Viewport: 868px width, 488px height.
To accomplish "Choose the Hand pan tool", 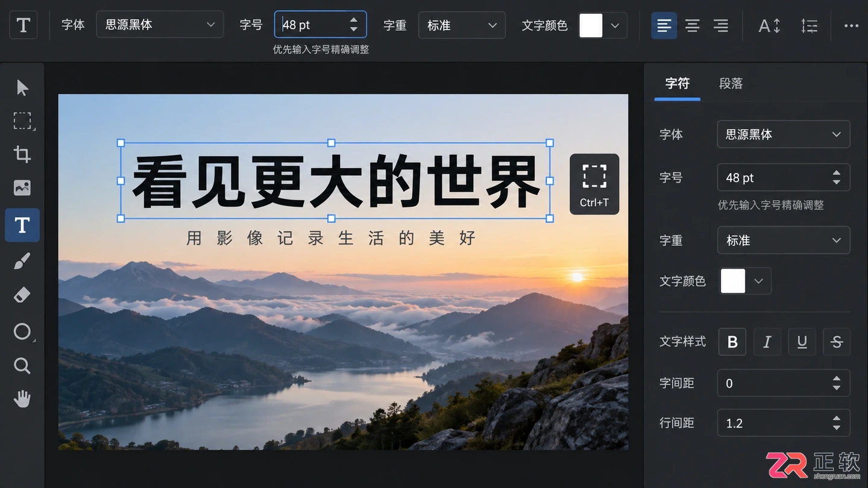I will click(x=22, y=399).
